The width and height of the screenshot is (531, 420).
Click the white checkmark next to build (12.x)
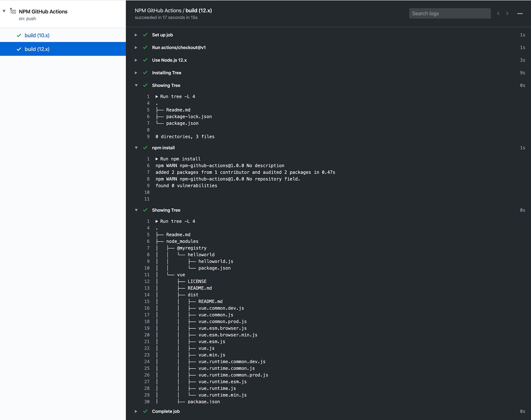point(19,49)
